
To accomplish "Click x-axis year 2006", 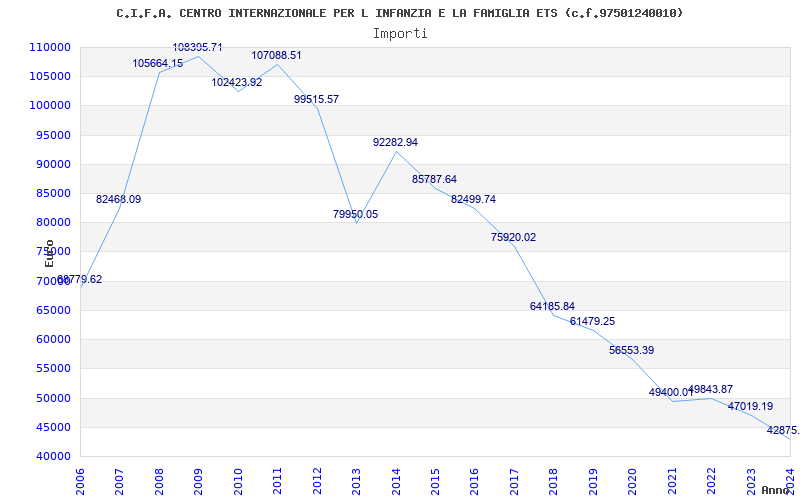I will 80,482.
